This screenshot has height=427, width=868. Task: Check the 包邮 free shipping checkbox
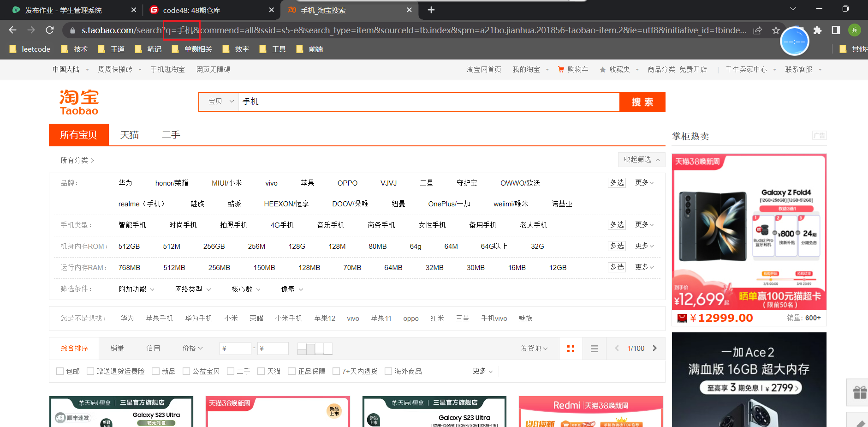click(60, 371)
